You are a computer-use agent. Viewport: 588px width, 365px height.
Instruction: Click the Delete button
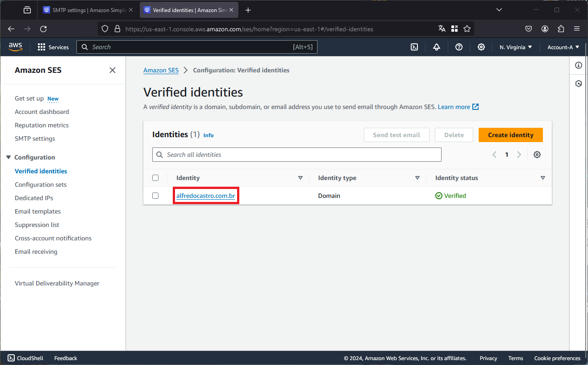click(454, 135)
